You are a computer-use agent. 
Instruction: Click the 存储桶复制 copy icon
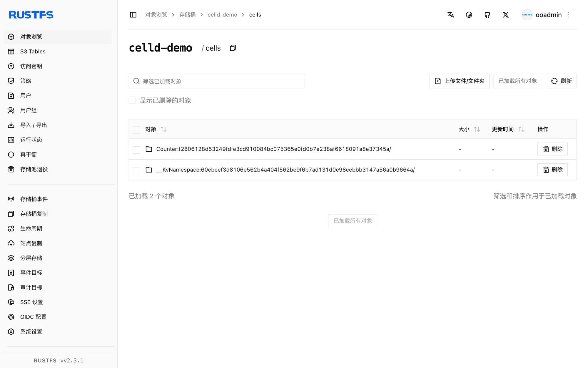click(x=11, y=214)
